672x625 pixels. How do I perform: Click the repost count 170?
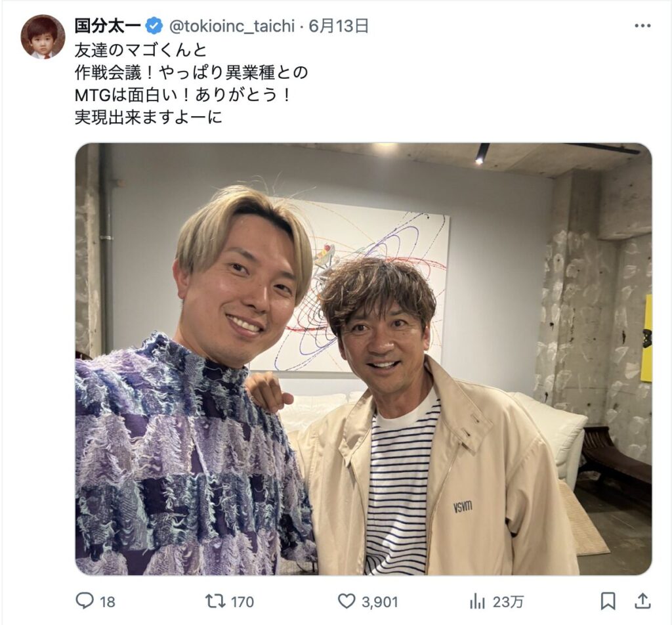click(243, 602)
